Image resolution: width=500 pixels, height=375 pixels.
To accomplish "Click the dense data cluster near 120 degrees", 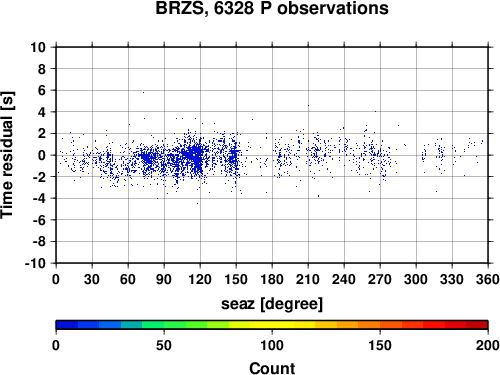I will click(197, 156).
